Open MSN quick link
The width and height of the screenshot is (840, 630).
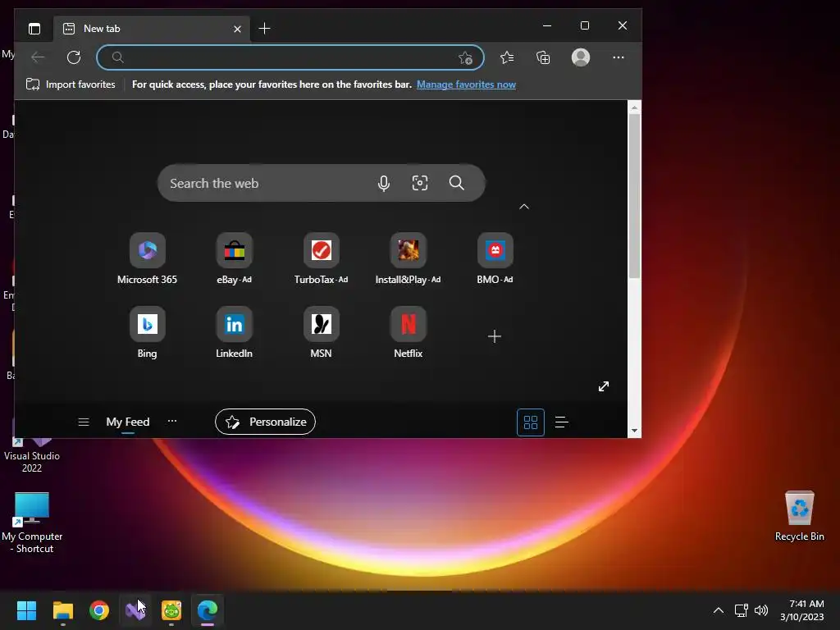[x=321, y=332]
